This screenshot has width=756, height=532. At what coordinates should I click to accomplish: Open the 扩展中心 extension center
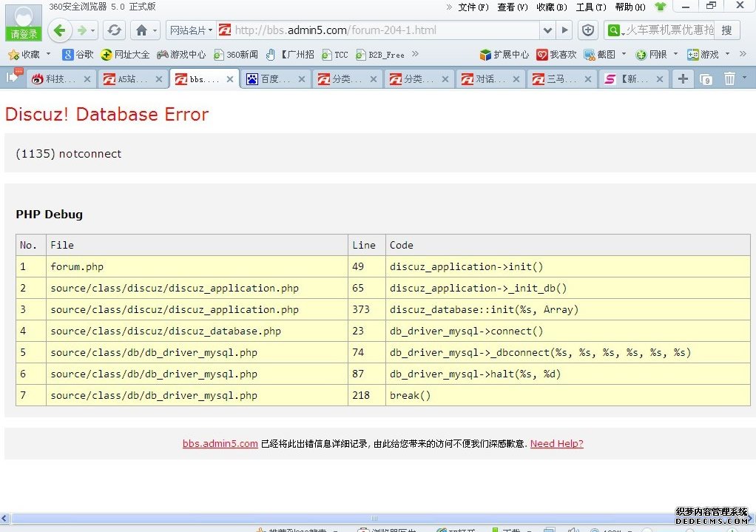pos(504,55)
